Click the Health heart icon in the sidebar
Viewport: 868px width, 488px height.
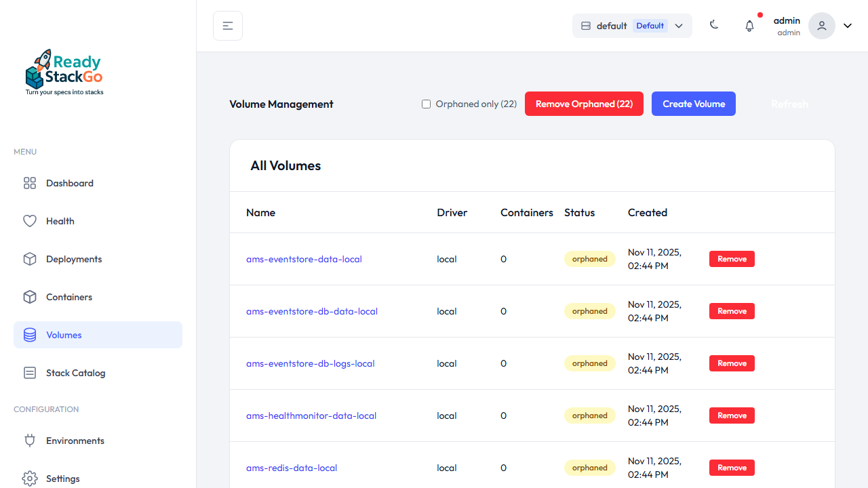[30, 221]
